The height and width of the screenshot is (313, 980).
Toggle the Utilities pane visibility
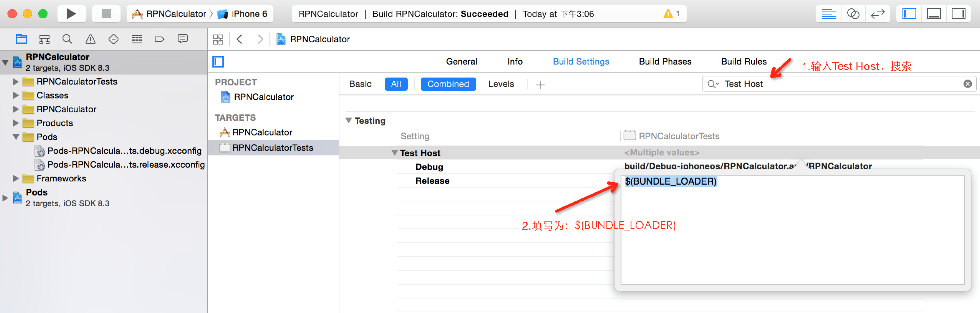pyautogui.click(x=958, y=14)
